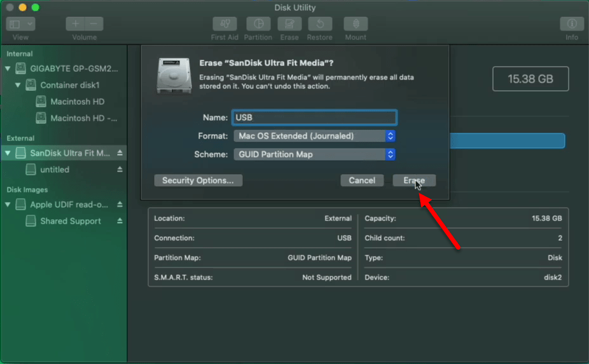Click the 15.38 GB capacity box
Image resolution: width=589 pixels, height=364 pixels.
pos(530,79)
